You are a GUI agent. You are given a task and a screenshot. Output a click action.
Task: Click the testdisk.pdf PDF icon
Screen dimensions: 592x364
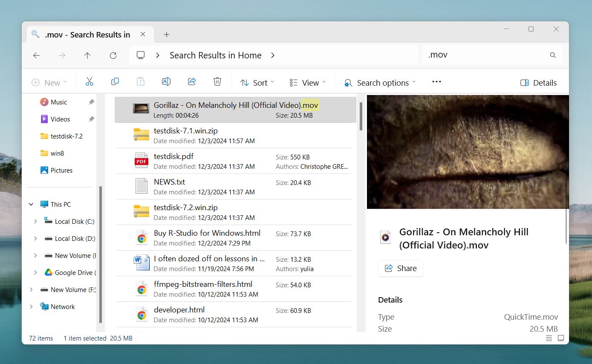coord(142,161)
